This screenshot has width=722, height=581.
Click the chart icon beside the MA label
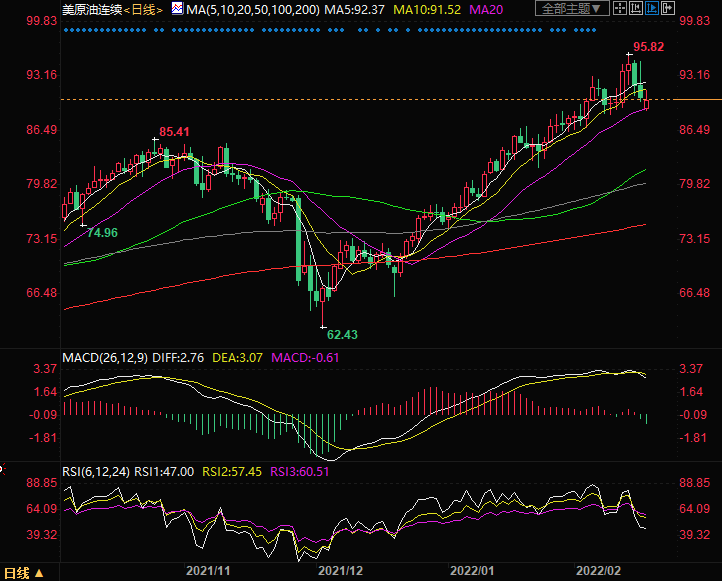click(176, 9)
